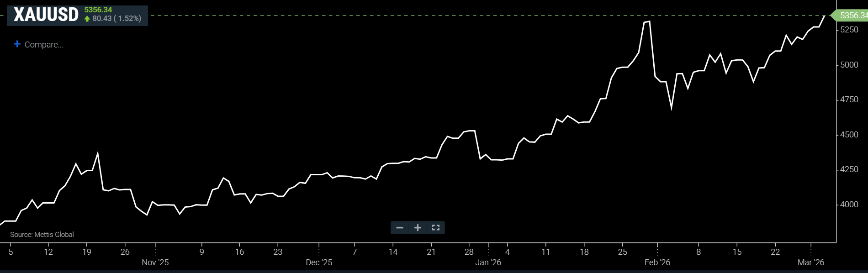Click the XAUUSD symbol title

tap(46, 15)
